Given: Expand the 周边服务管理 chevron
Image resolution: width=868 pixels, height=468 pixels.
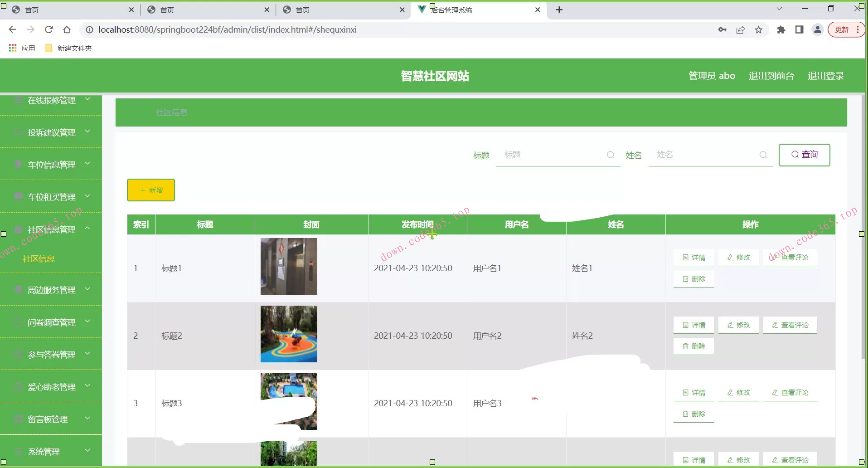Looking at the screenshot, I should point(87,289).
